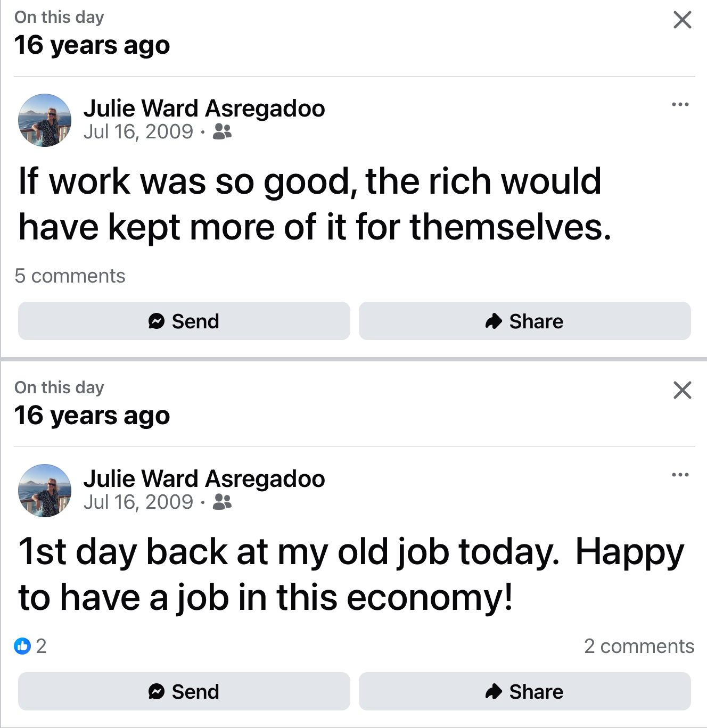Dismiss the second On this day memory
The height and width of the screenshot is (728, 707).
(x=682, y=390)
